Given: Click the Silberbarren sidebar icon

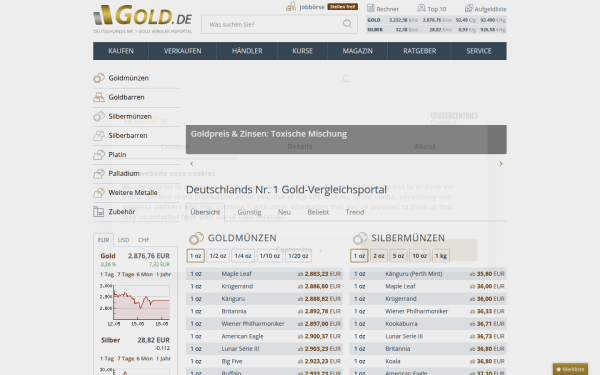Looking at the screenshot, I should pos(99,135).
